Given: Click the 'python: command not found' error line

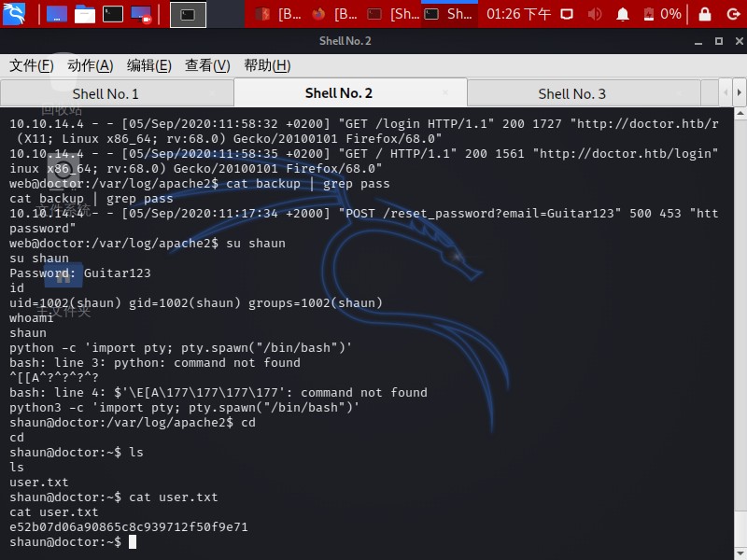Looking at the screenshot, I should [x=155, y=362].
